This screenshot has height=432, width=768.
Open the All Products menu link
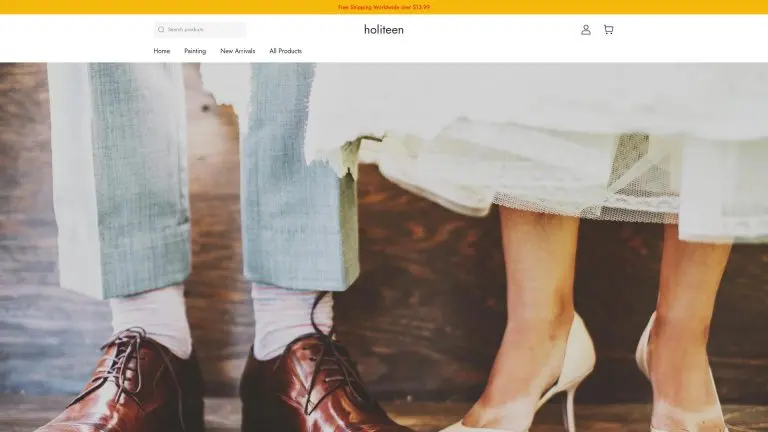point(286,51)
